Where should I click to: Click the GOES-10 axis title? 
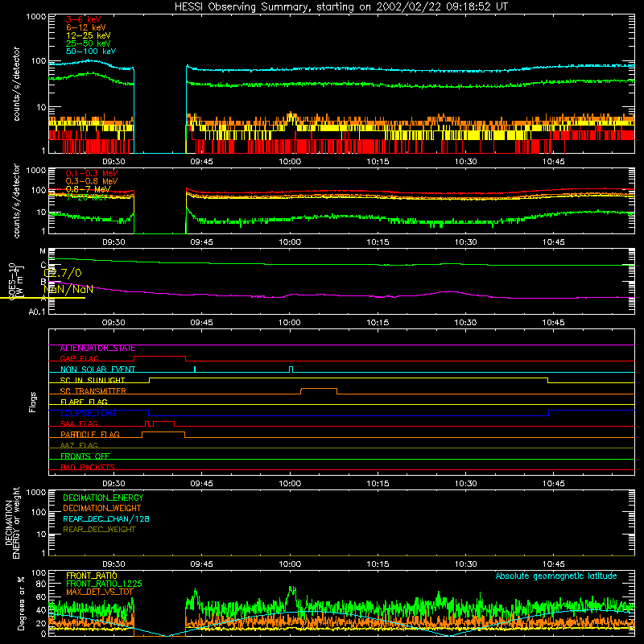[x=15, y=282]
